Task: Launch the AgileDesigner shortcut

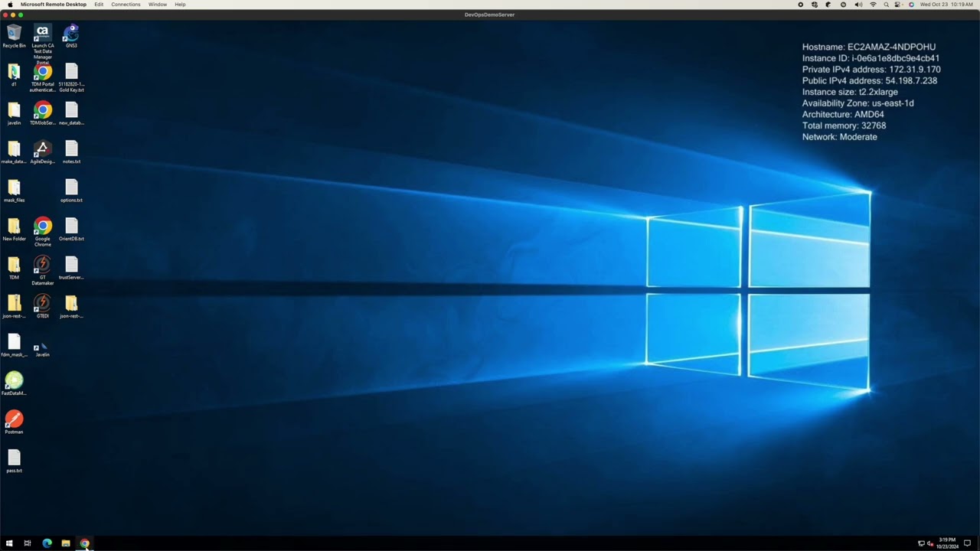Action: (43, 152)
